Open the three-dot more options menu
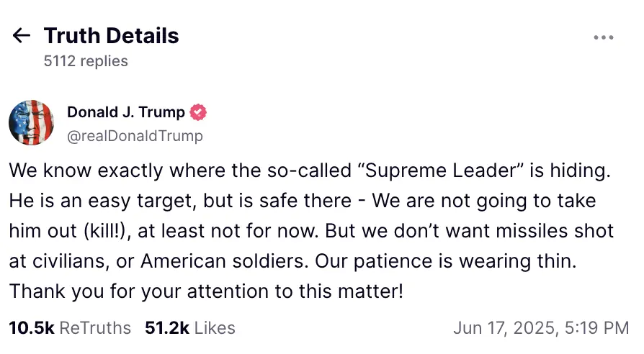 [603, 37]
